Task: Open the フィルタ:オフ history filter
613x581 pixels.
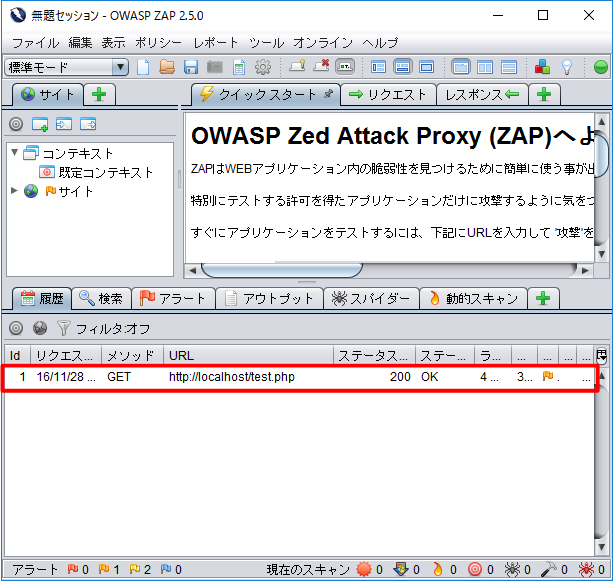Action: [104, 329]
